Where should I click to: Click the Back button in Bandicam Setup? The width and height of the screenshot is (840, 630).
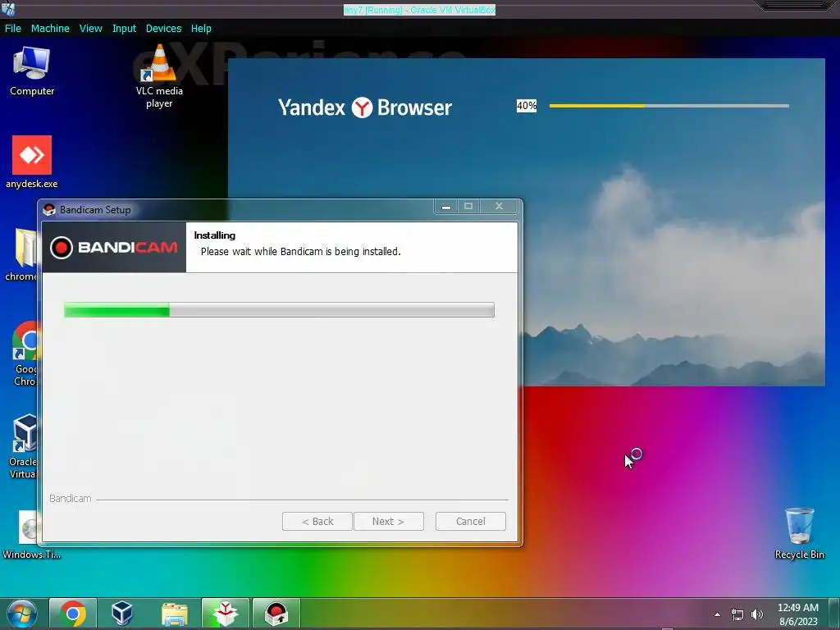click(x=317, y=521)
